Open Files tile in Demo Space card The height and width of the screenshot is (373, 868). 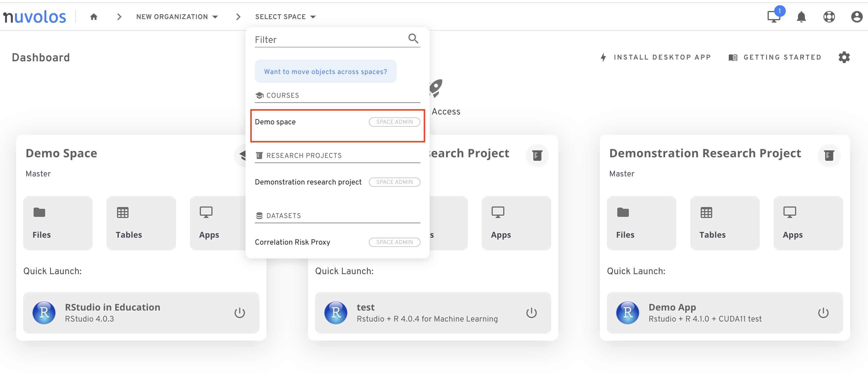point(58,223)
